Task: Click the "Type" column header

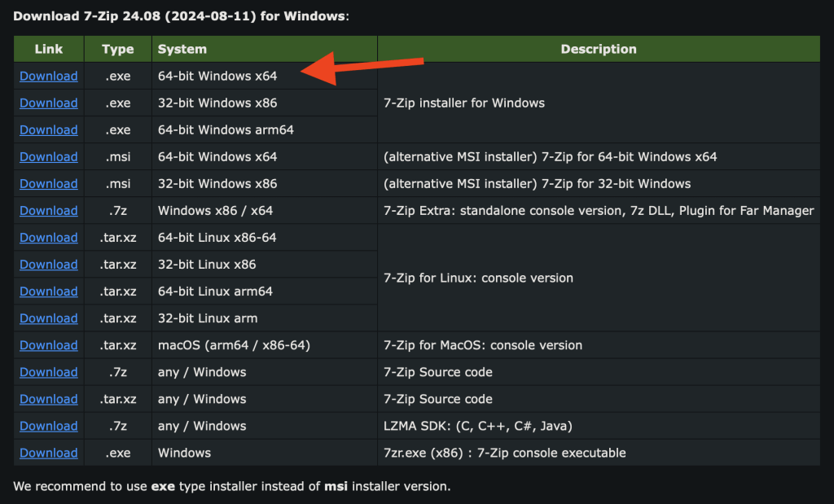Action: (118, 50)
